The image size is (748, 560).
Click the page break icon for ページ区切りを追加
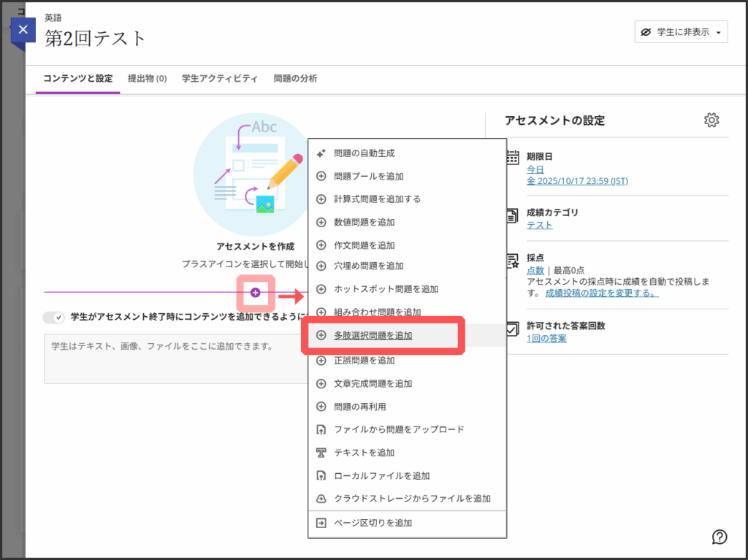tap(321, 523)
